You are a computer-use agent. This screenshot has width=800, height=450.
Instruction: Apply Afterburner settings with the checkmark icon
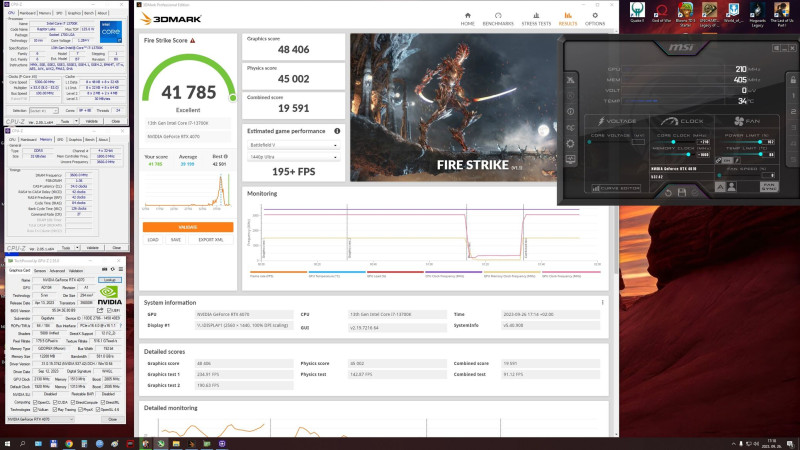click(695, 192)
